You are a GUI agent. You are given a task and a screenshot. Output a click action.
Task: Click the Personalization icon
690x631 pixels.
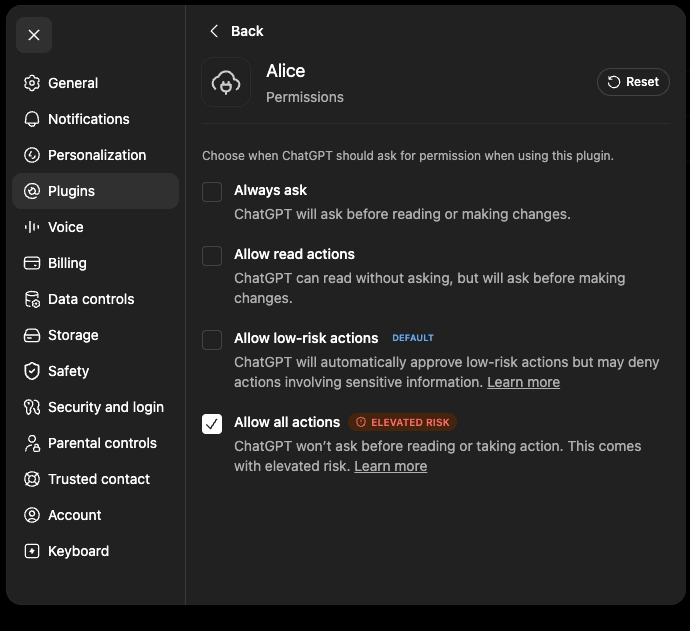point(32,155)
